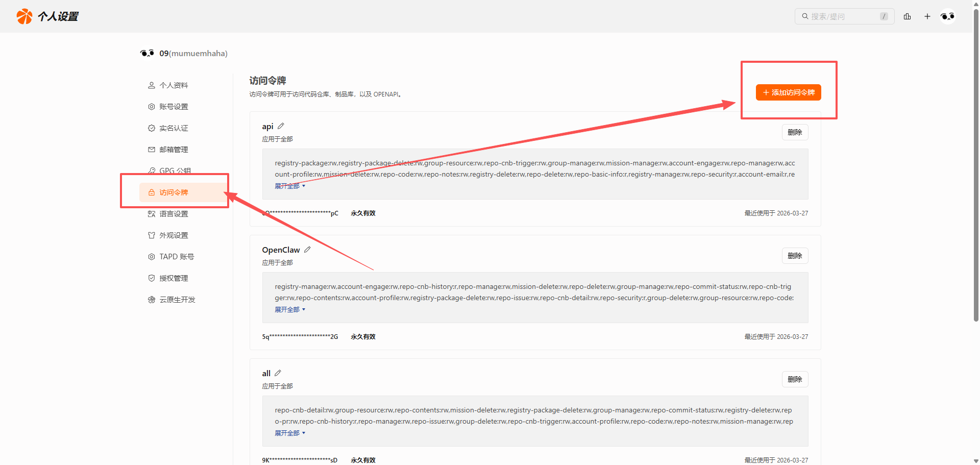The image size is (980, 465).
Task: Expand full scope list for OpenClaw token
Action: pyautogui.click(x=289, y=310)
